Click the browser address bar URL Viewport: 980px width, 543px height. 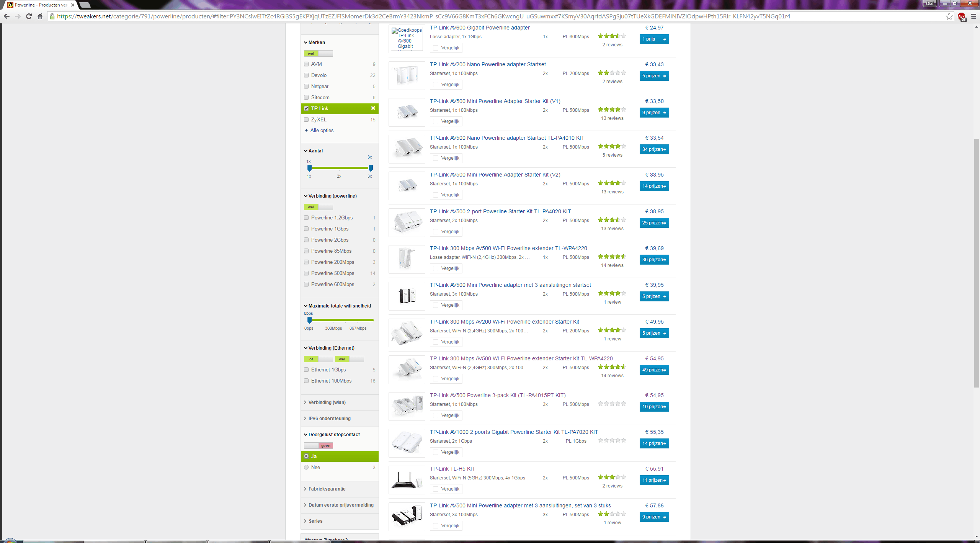click(423, 16)
